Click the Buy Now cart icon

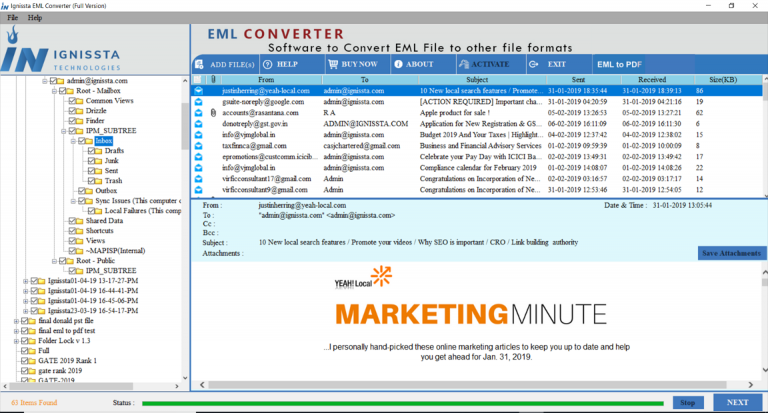point(333,64)
